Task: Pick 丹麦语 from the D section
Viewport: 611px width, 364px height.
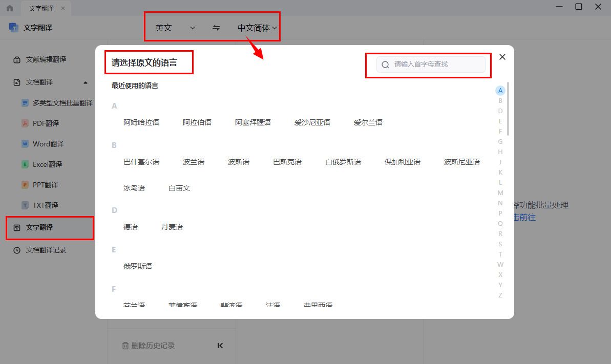Action: [172, 227]
